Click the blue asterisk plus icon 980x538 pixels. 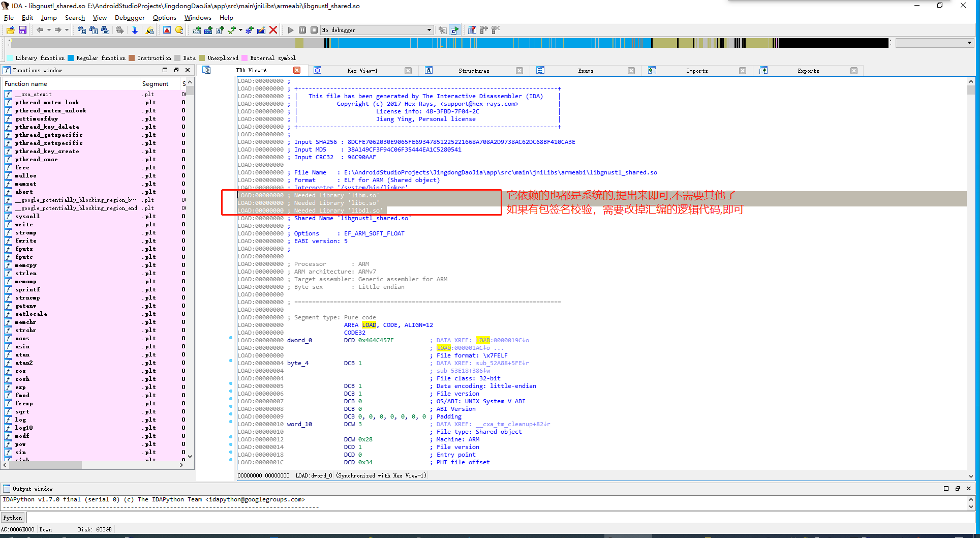coord(250,30)
